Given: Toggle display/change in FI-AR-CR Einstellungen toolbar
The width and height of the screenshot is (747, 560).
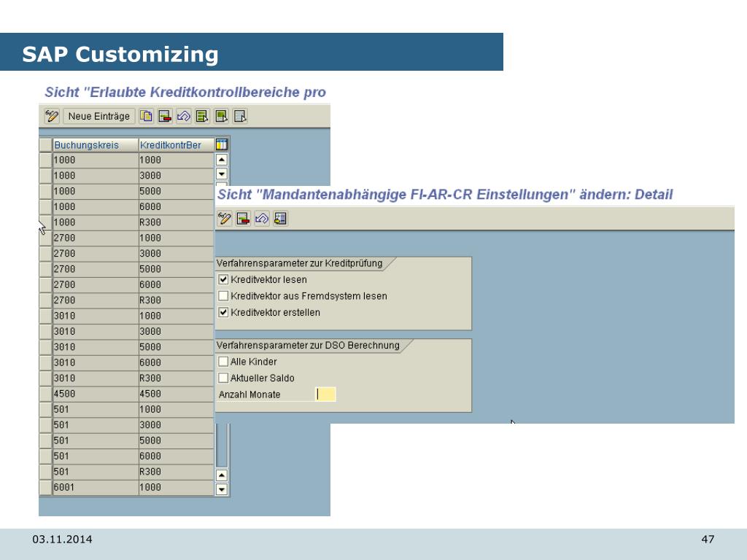Looking at the screenshot, I should pyautogui.click(x=225, y=219).
